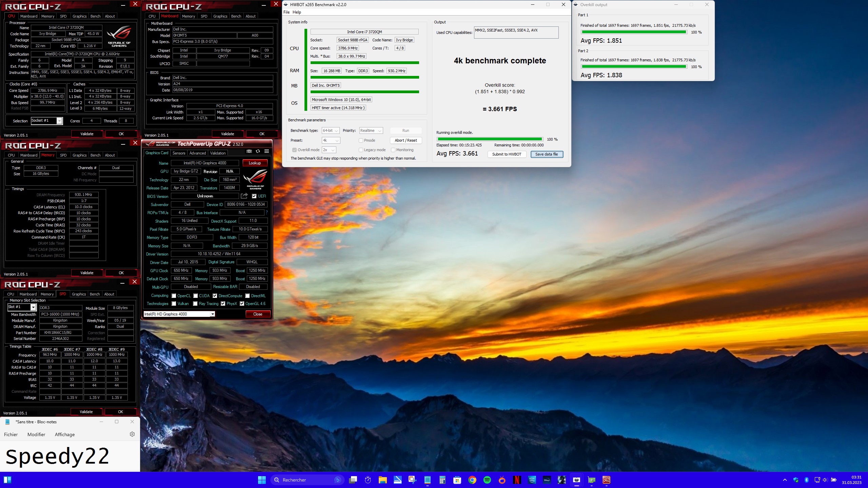The height and width of the screenshot is (488, 868).
Task: Click the Abort / Reset button
Action: point(406,140)
